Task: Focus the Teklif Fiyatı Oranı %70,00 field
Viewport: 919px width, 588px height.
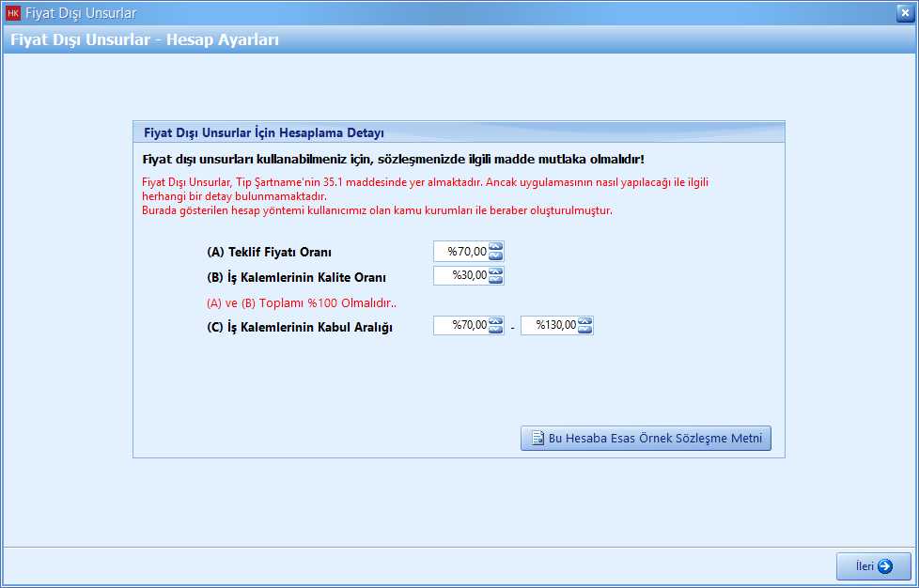Action: [x=461, y=252]
